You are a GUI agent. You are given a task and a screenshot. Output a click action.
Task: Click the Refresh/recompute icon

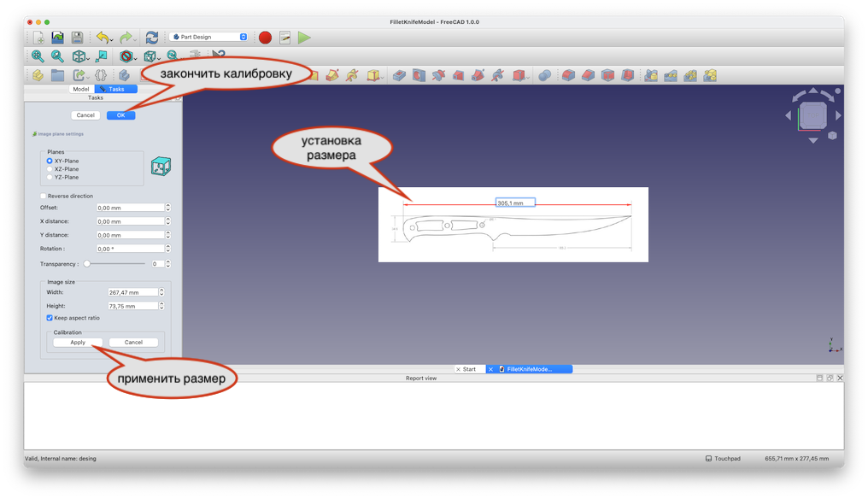[152, 38]
